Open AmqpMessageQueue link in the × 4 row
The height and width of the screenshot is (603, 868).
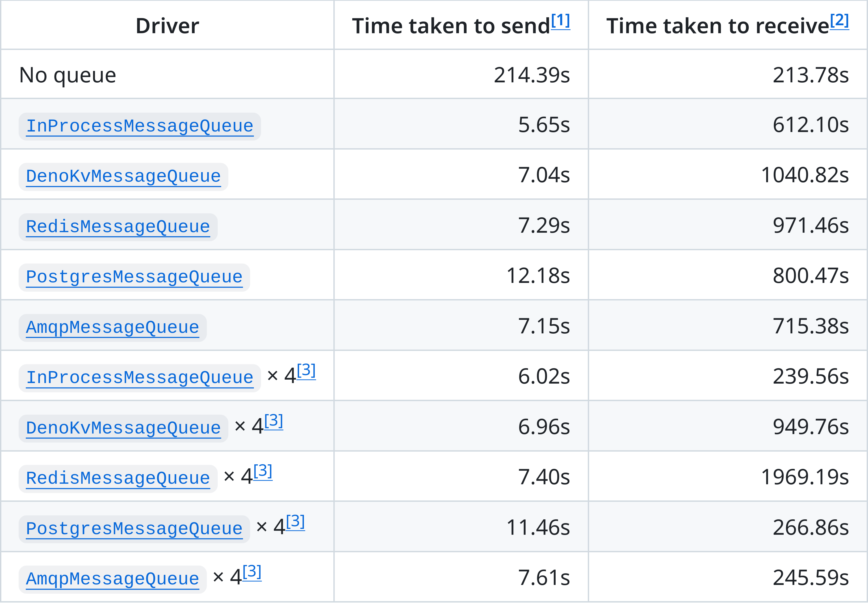click(x=112, y=579)
